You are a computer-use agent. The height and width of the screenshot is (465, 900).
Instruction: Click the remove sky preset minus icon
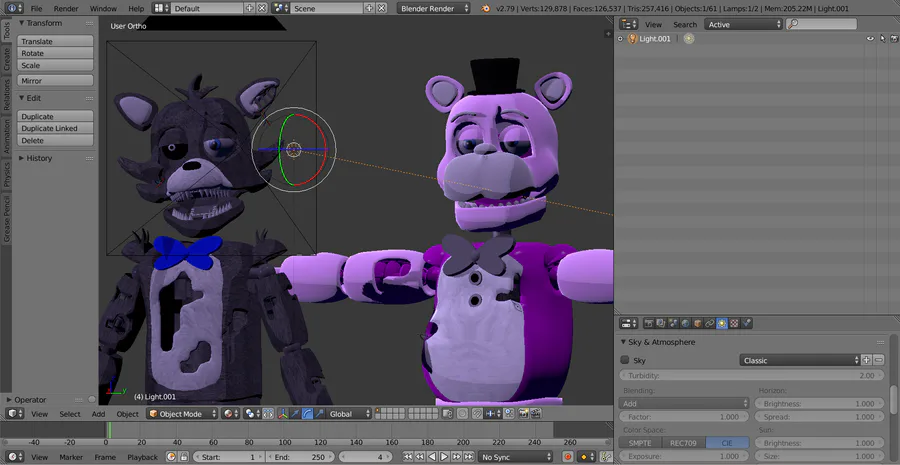(879, 361)
